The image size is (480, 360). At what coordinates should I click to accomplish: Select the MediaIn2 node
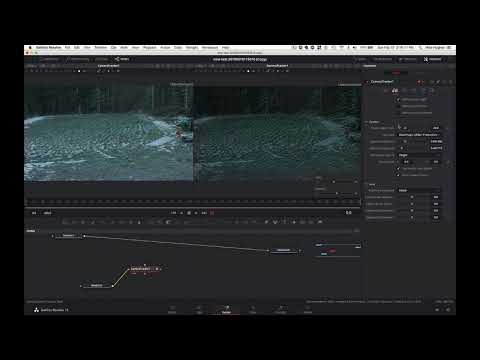[97, 286]
